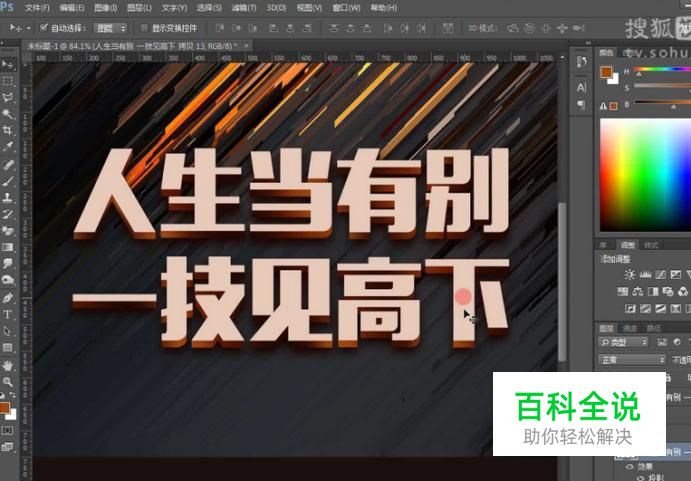
Task: Open the auto-select 图层 dropdown
Action: point(110,28)
